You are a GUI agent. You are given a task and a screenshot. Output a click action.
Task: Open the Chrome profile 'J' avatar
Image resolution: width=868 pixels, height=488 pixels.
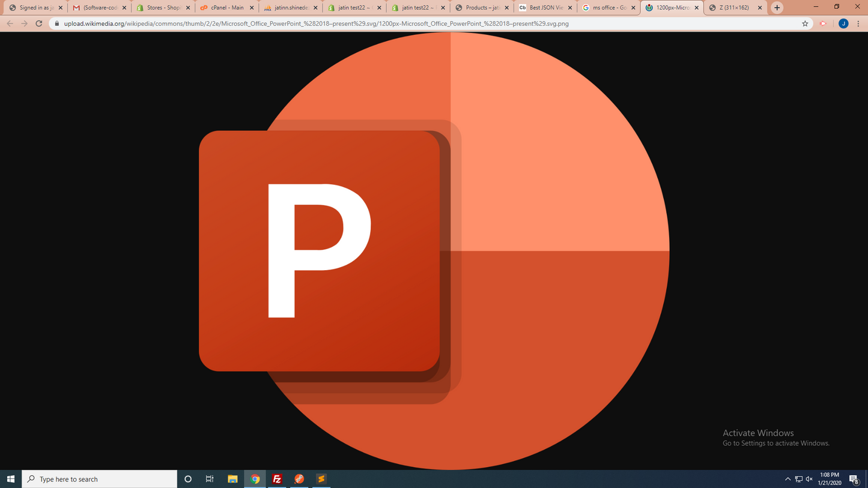843,24
